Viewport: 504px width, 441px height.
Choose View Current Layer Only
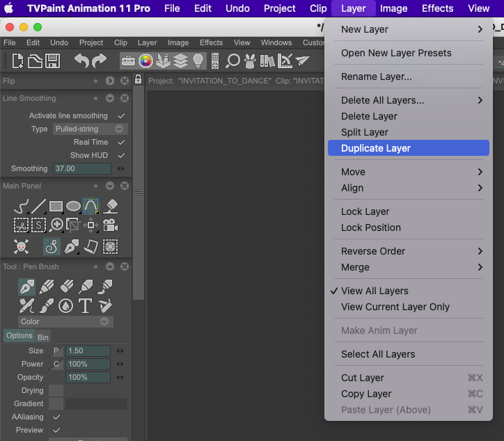pos(409,307)
